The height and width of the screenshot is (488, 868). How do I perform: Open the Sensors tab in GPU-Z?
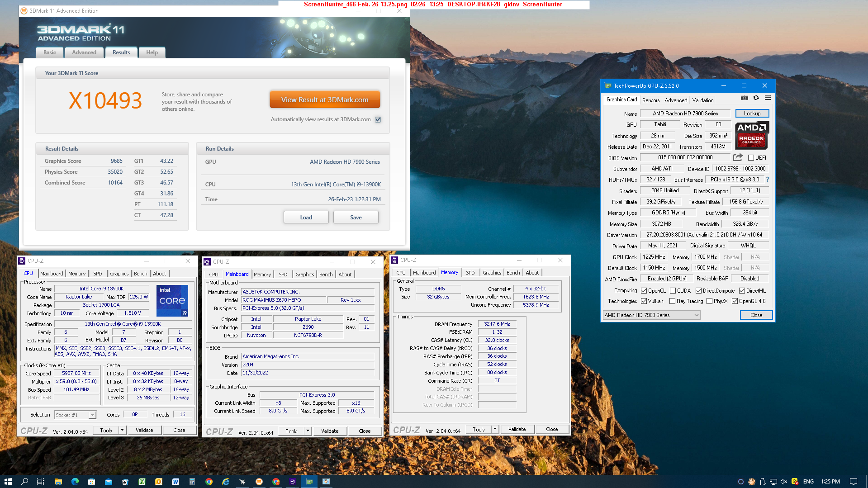651,100
